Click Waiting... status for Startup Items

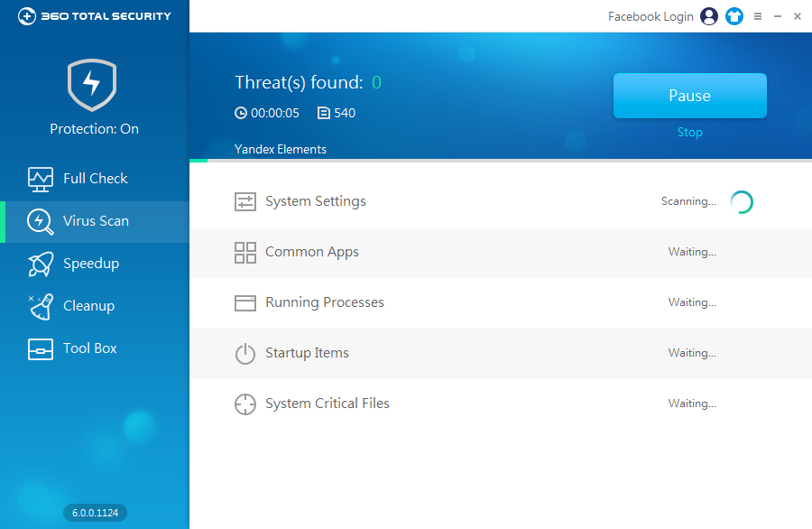[x=692, y=353]
